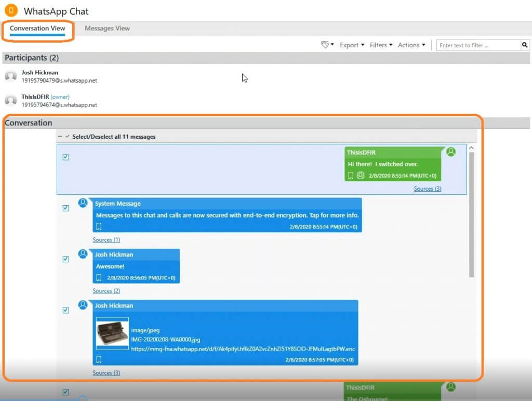532x401 pixels.
Task: Open the tags dropdown icon in toolbar
Action: tap(327, 45)
